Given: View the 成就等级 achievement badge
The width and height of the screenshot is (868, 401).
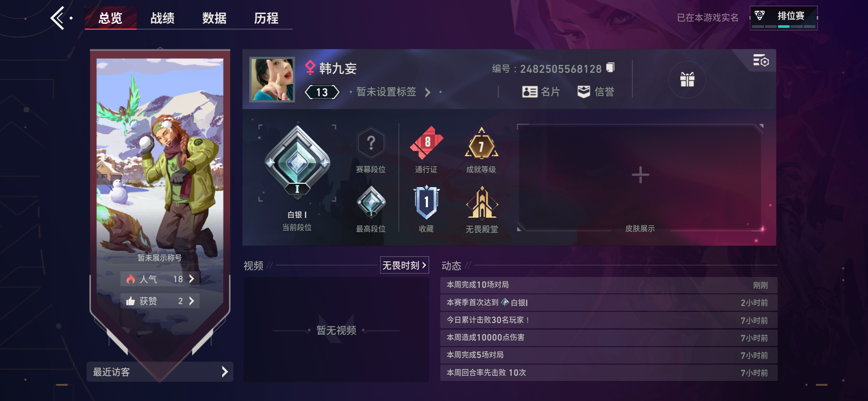Looking at the screenshot, I should pyautogui.click(x=481, y=143).
